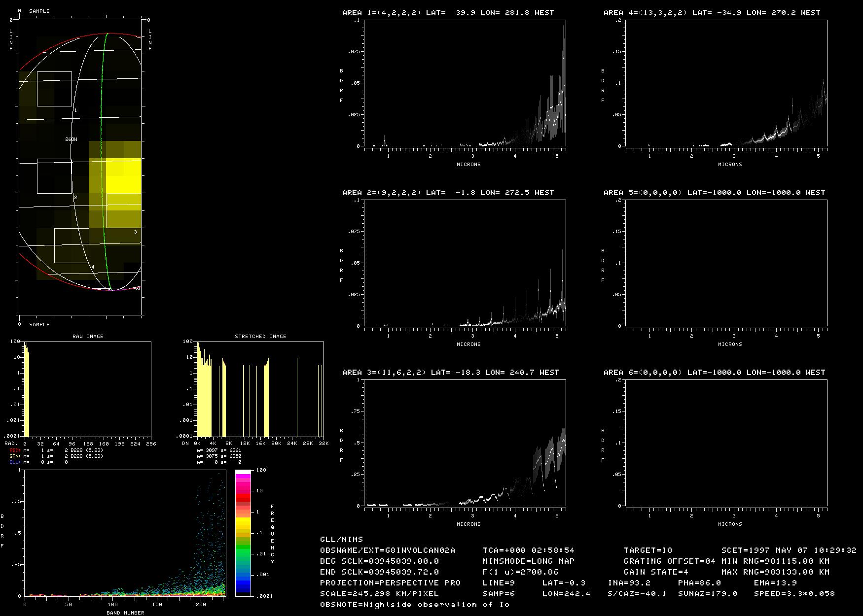
Task: Click the TARGET=IO metadata field
Action: click(x=647, y=550)
